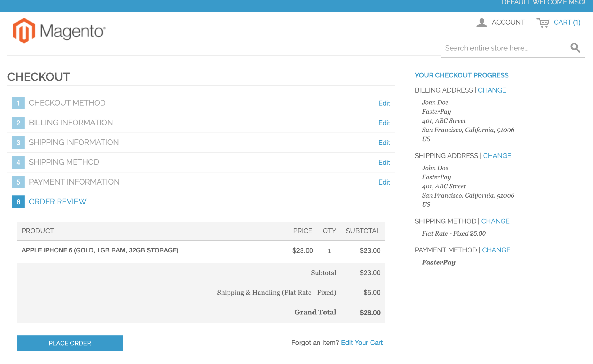Change the billing address

pos(492,90)
